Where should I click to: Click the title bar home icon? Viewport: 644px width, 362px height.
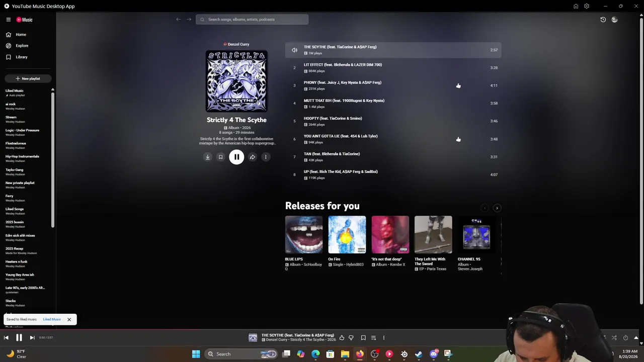click(x=576, y=6)
